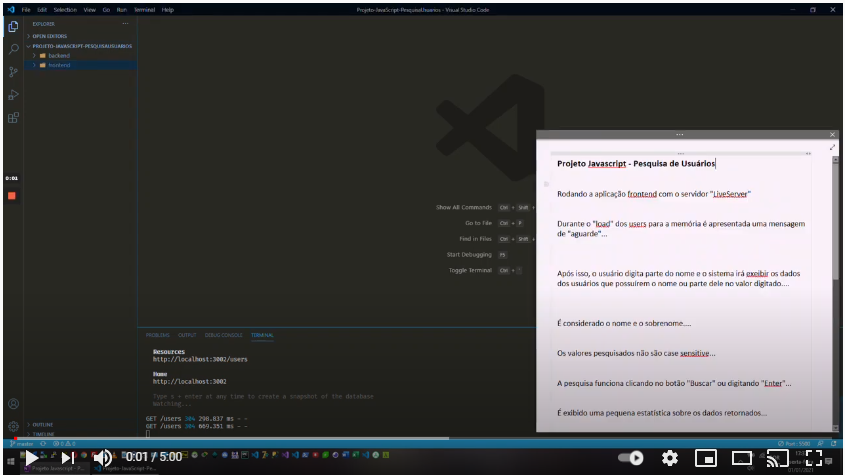Expand the Open Editors section
The height and width of the screenshot is (475, 845).
pyautogui.click(x=81, y=36)
